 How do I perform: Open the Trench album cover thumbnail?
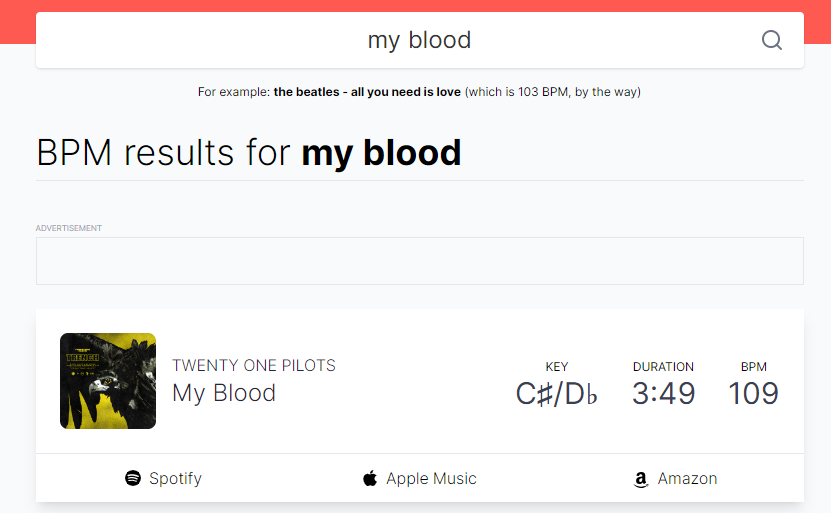click(x=108, y=381)
